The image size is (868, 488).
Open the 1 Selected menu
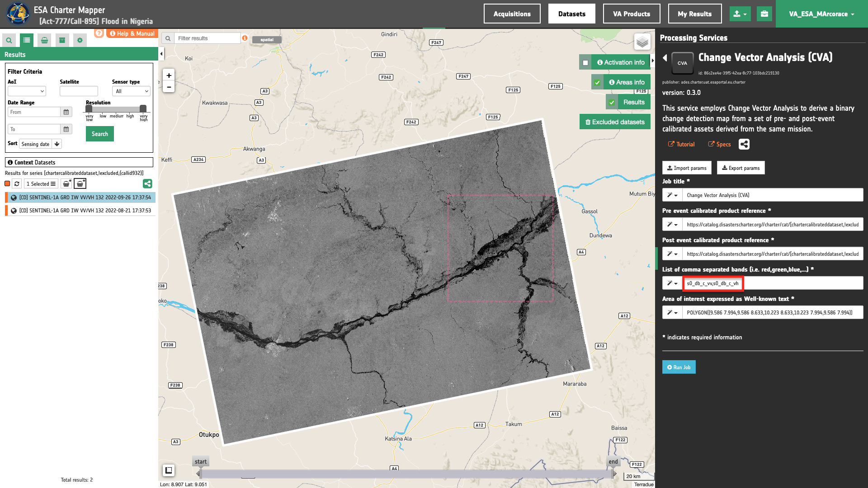point(41,184)
